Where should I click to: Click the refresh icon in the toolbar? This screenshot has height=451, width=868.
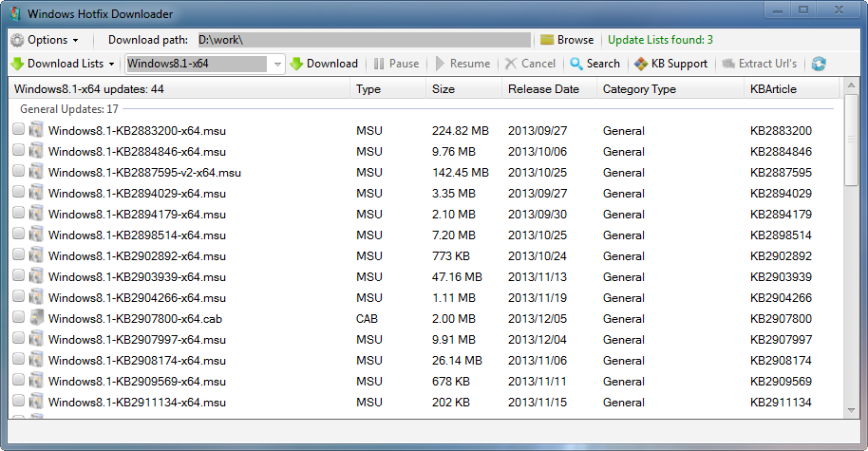pyautogui.click(x=819, y=64)
